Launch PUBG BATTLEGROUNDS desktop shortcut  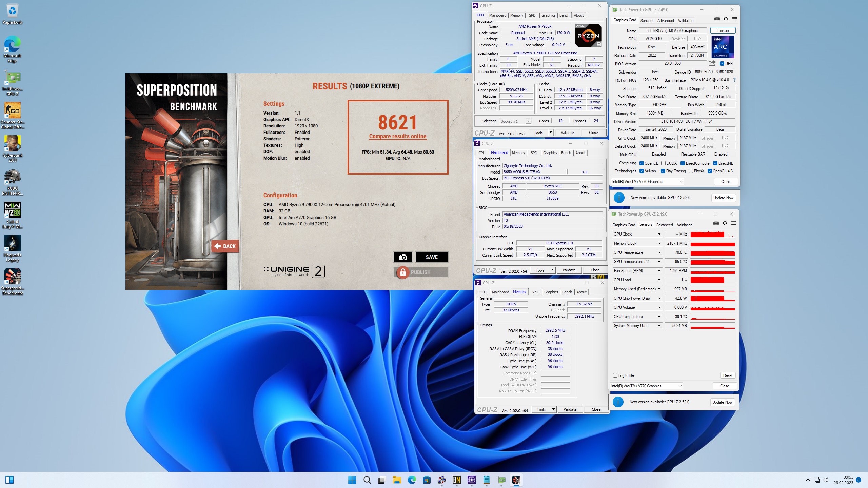point(13,182)
